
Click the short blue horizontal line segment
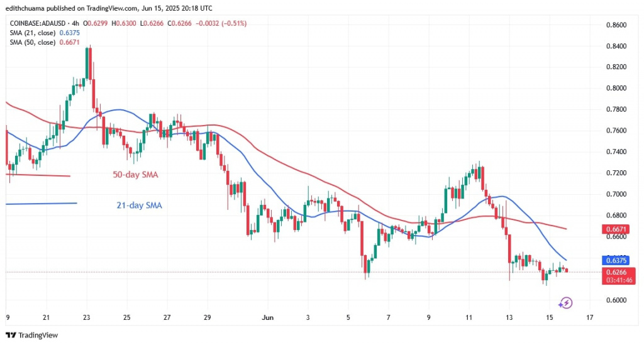41,203
